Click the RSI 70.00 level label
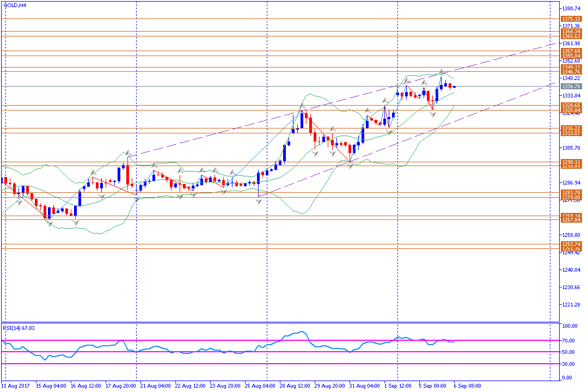 568,341
